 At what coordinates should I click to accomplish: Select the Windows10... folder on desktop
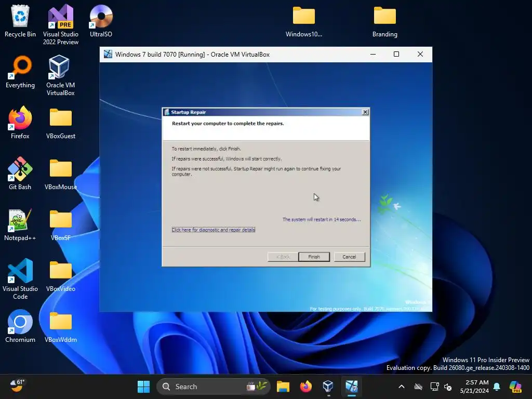point(303,21)
